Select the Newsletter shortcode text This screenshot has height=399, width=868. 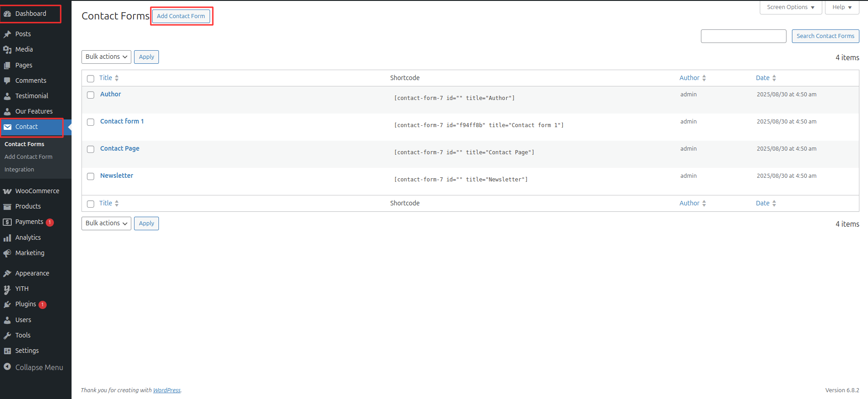click(461, 180)
